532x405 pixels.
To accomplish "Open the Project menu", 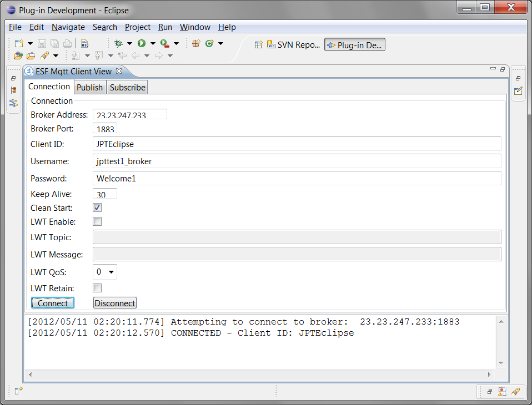I will 137,27.
